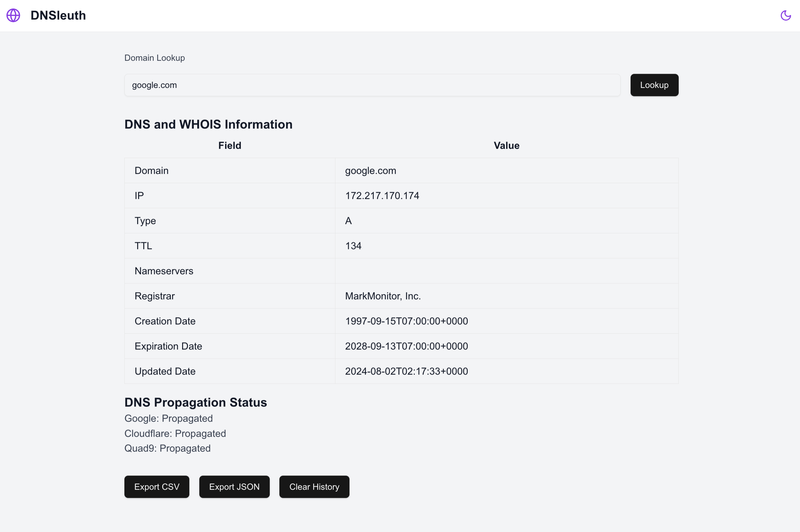Select the Updated Date field cell

pos(230,371)
